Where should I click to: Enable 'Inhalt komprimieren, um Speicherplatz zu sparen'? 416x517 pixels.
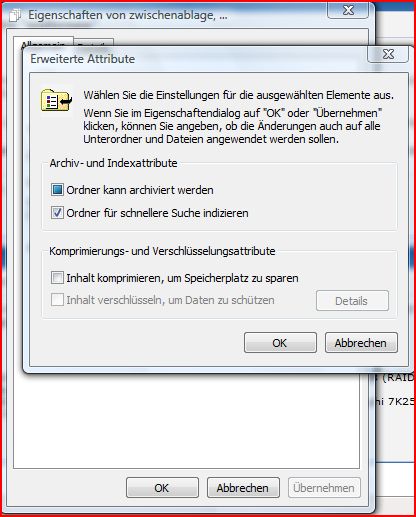pos(57,278)
